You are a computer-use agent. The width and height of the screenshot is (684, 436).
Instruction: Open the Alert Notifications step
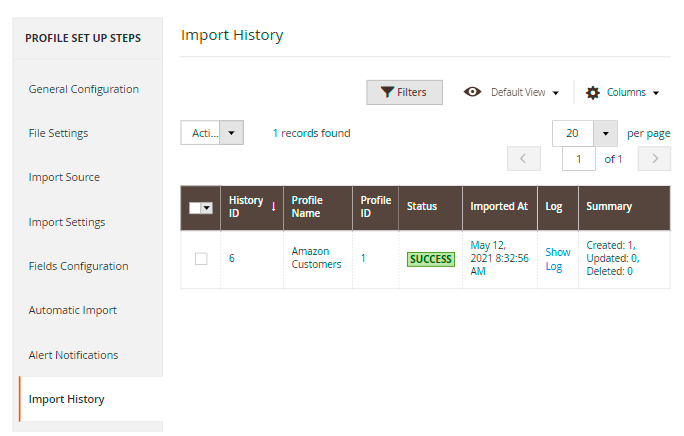73,355
